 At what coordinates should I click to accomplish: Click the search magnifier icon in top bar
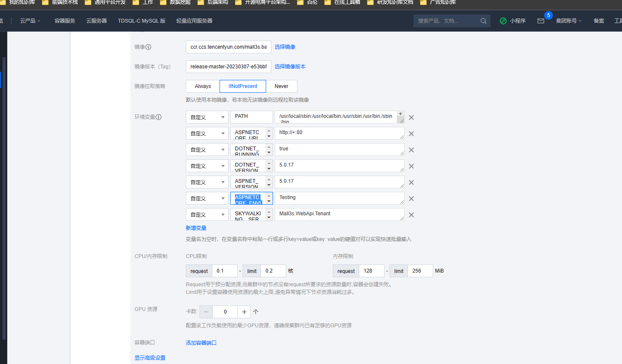(x=484, y=21)
